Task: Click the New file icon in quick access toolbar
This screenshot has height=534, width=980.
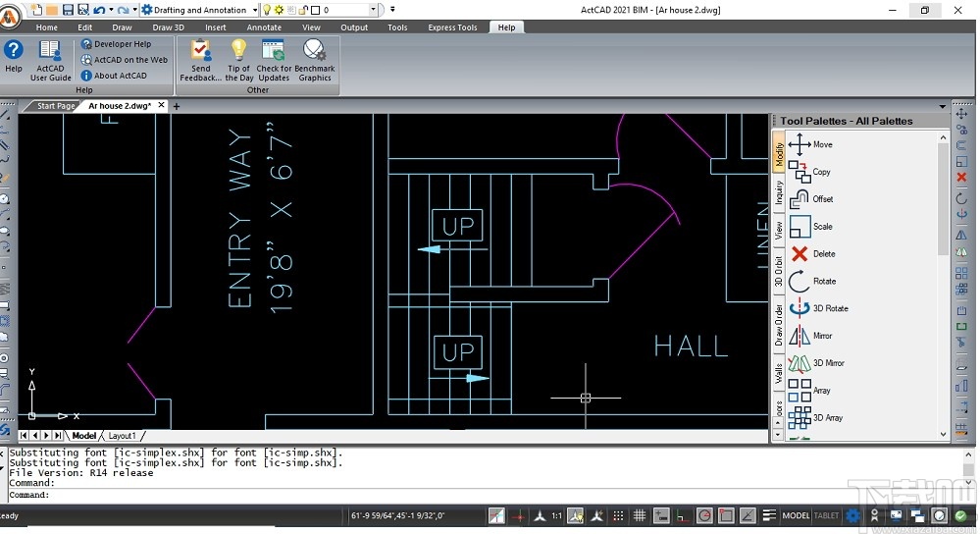Action: (37, 10)
